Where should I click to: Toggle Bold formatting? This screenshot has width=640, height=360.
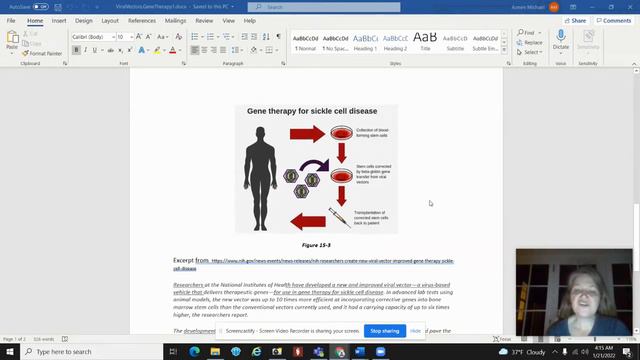pyautogui.click(x=76, y=50)
